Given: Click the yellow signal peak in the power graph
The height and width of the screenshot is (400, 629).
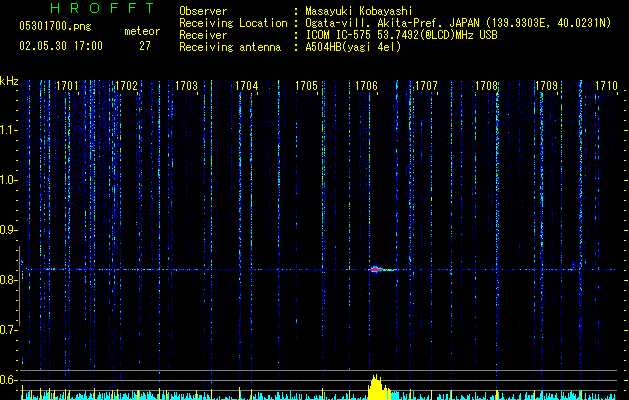Looking at the screenshot, I should coord(379,387).
